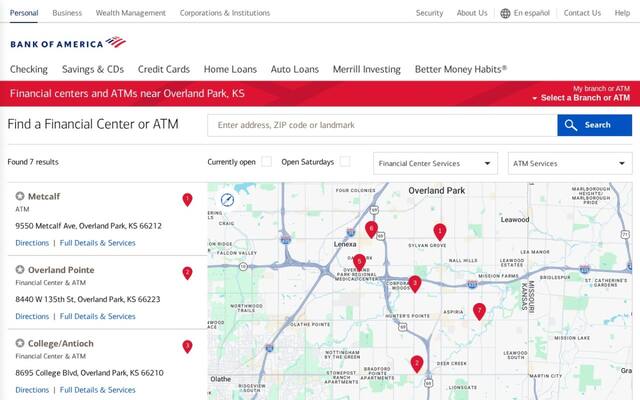The image size is (640, 400).
Task: Click map pin number 7 near Aspiria
Action: pos(479,312)
